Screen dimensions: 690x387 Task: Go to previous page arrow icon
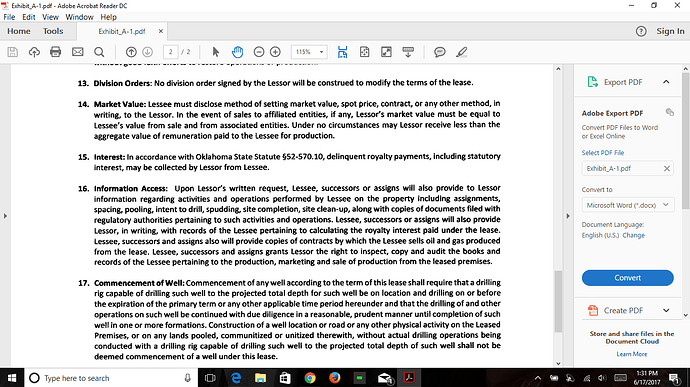[131, 52]
